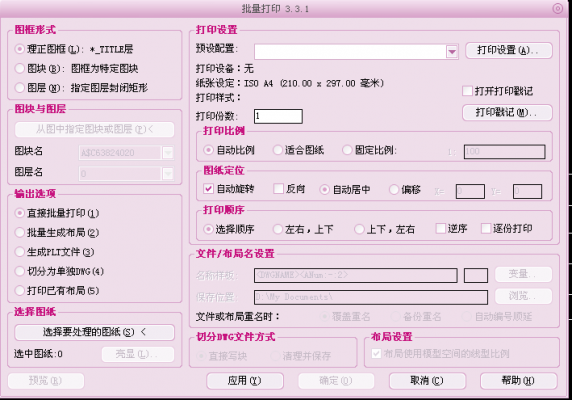Click the close icon in title bar

[558, 9]
